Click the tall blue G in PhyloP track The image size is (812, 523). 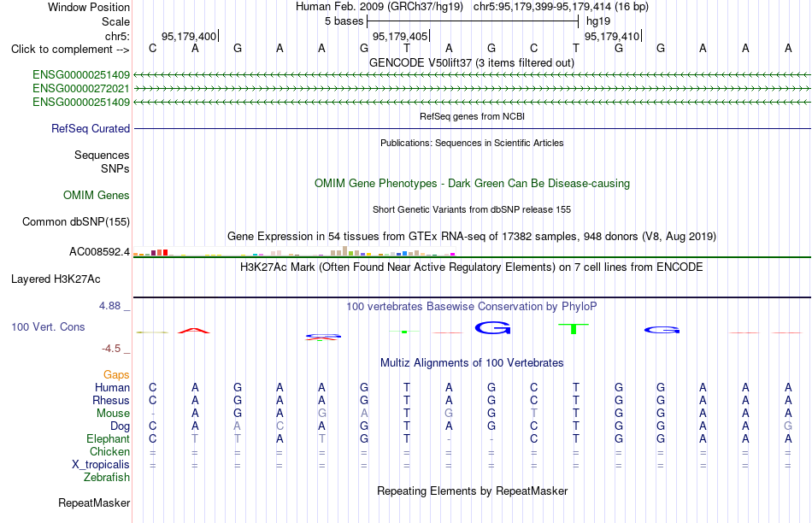coord(492,328)
